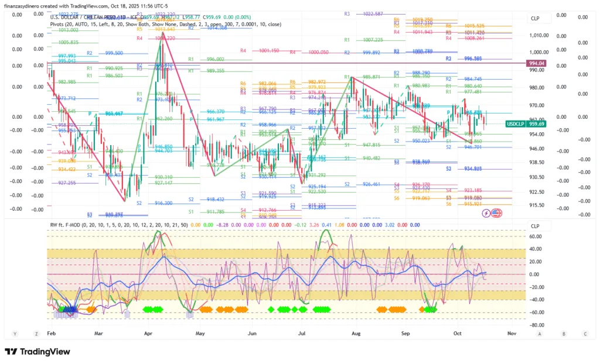The image size is (600, 364).
Task: Click the B scale marker at bottom right
Action: click(x=563, y=333)
